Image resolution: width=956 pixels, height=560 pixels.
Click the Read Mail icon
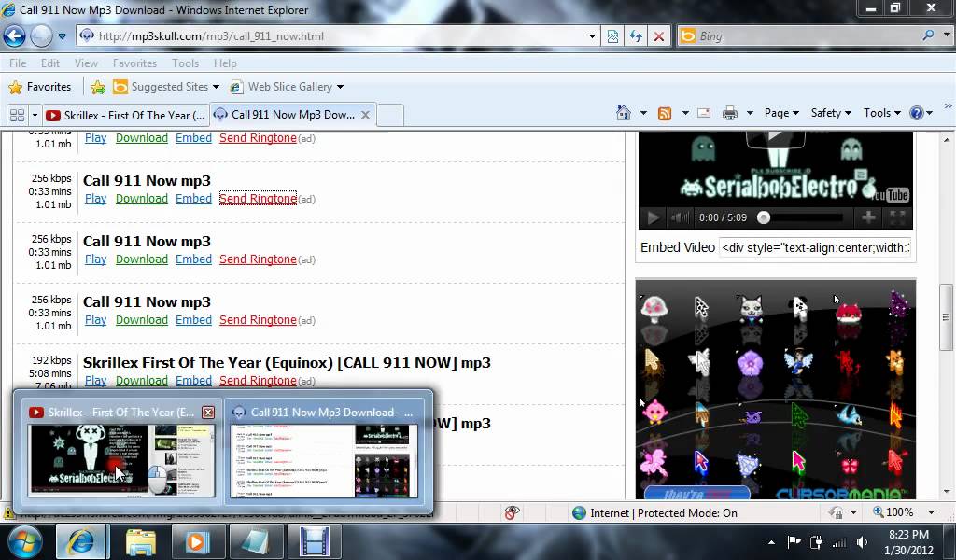pos(704,113)
